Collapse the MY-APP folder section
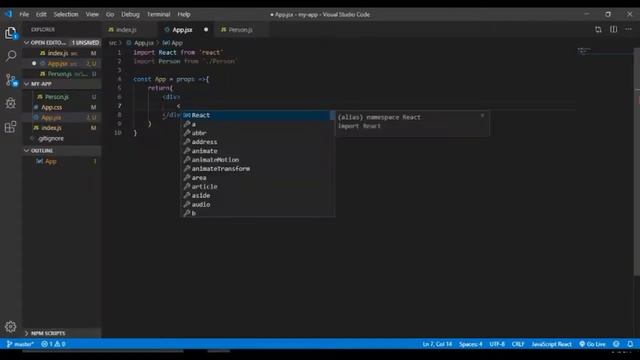640x360 pixels. (x=61, y=84)
